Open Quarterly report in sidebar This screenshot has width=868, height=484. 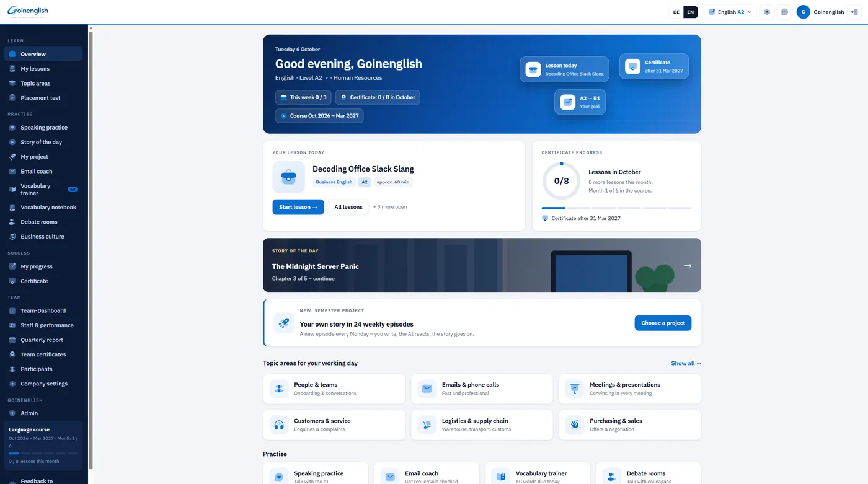coord(43,340)
